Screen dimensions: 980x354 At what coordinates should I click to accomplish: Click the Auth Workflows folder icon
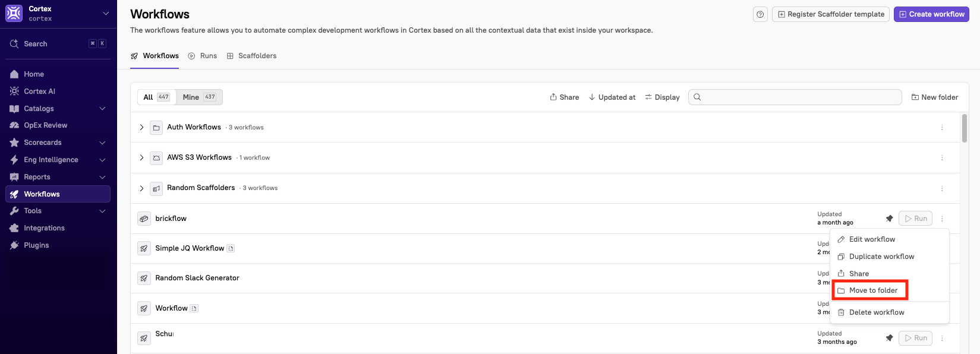click(x=156, y=128)
